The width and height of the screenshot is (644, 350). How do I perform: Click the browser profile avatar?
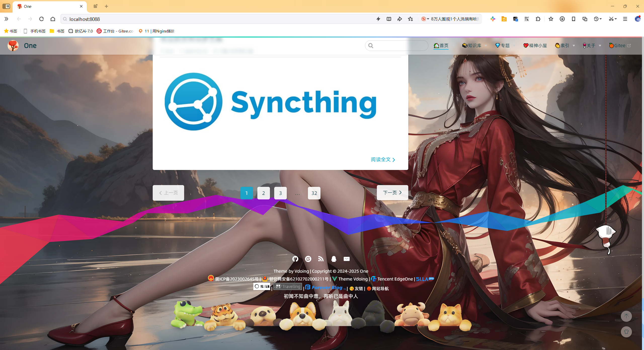point(638,19)
